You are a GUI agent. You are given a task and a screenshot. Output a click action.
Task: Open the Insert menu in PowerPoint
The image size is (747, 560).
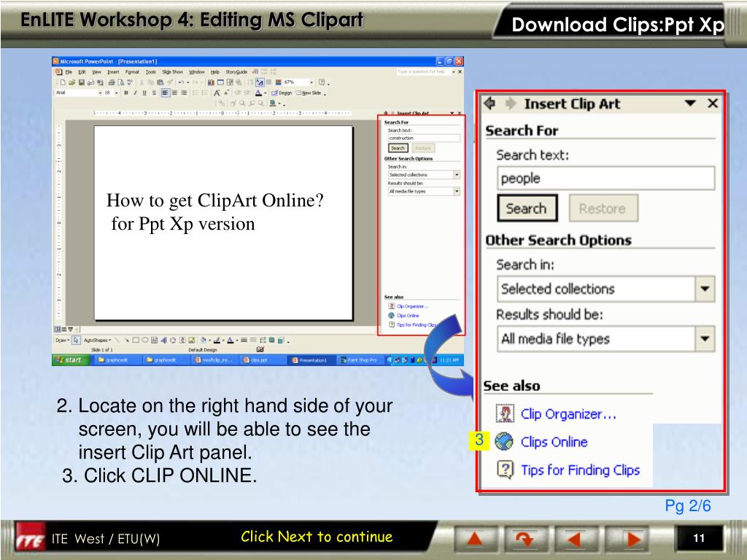113,72
